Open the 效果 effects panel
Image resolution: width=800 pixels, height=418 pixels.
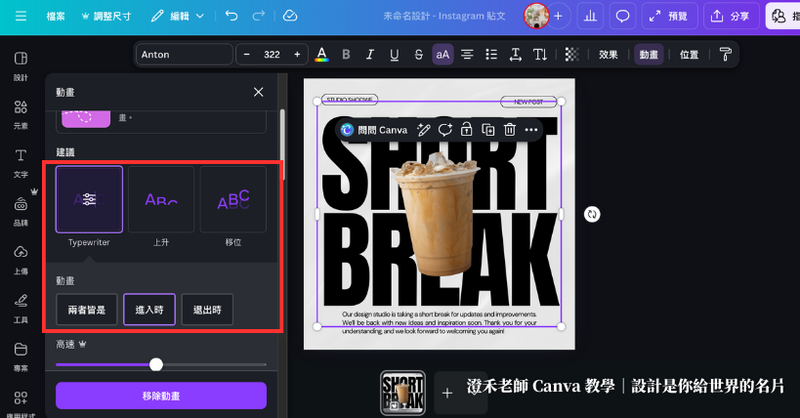(x=608, y=54)
